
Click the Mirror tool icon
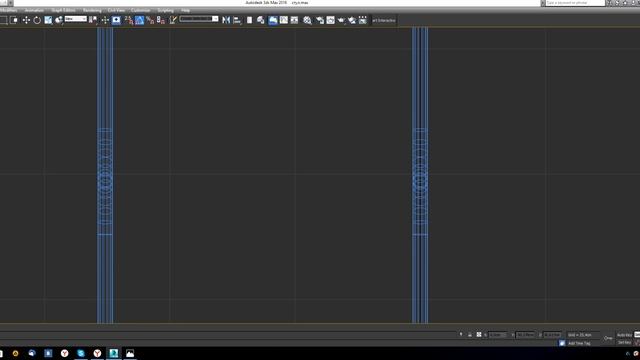pos(226,20)
